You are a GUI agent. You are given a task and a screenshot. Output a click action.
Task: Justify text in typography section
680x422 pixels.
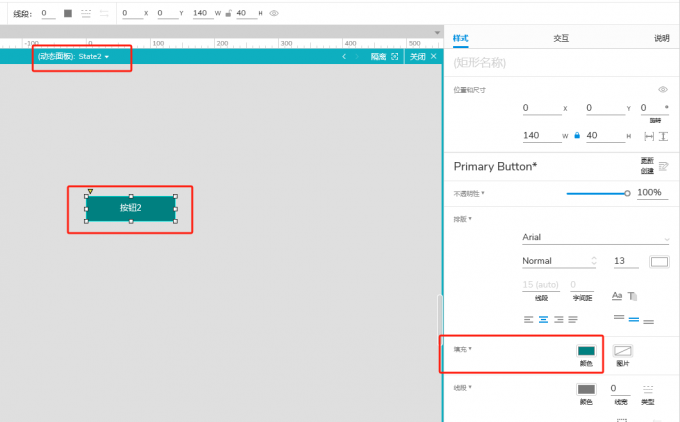pyautogui.click(x=573, y=320)
